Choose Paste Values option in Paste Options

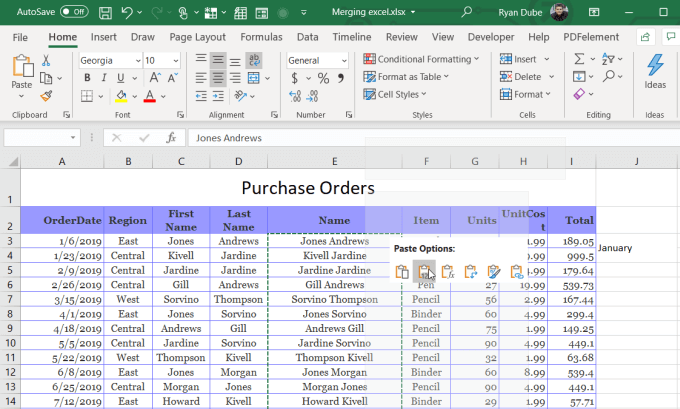pyautogui.click(x=425, y=271)
